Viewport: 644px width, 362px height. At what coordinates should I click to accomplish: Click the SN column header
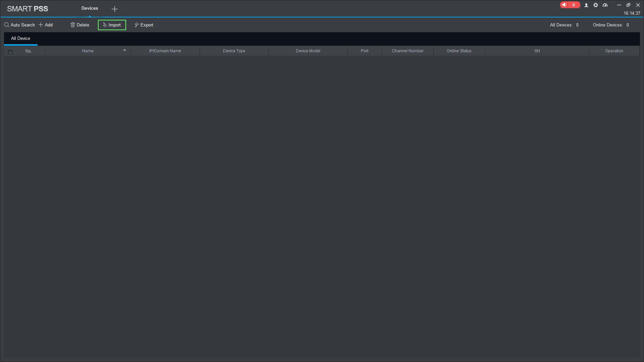[537, 51]
